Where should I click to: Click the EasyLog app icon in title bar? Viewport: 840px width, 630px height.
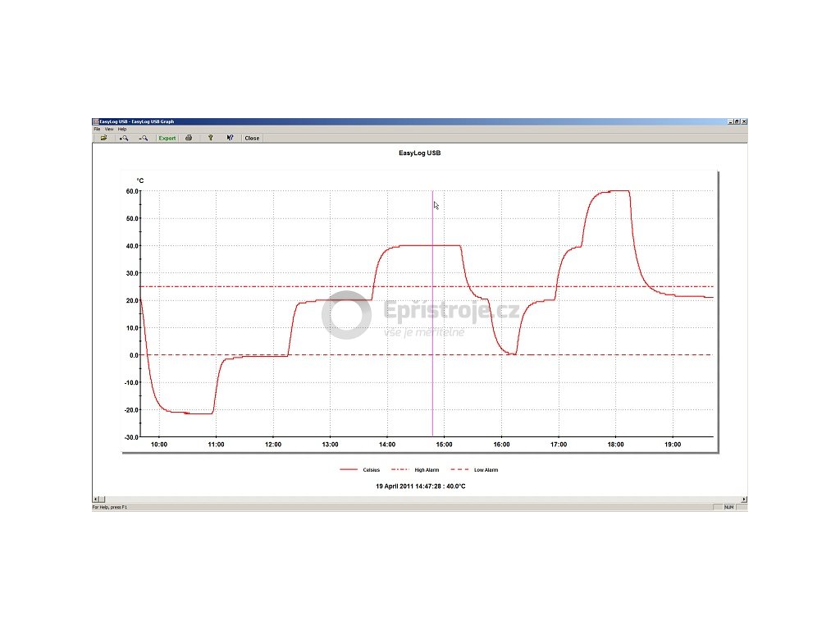coord(96,121)
